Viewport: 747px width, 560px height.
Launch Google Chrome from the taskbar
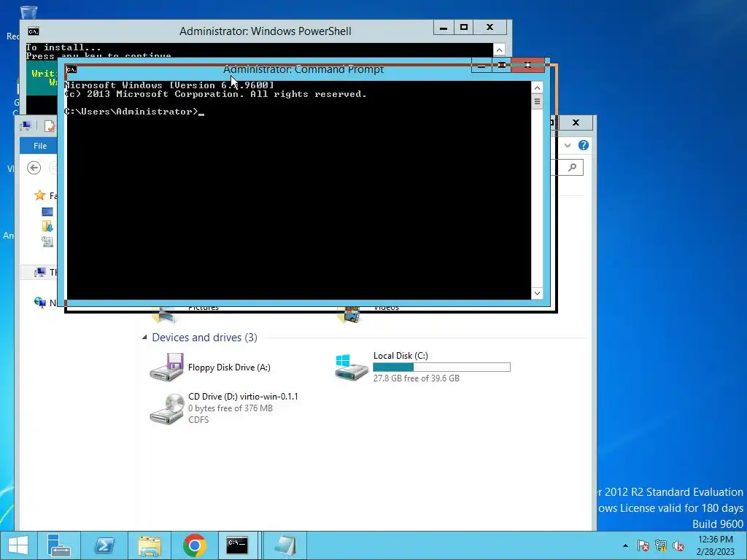(194, 545)
